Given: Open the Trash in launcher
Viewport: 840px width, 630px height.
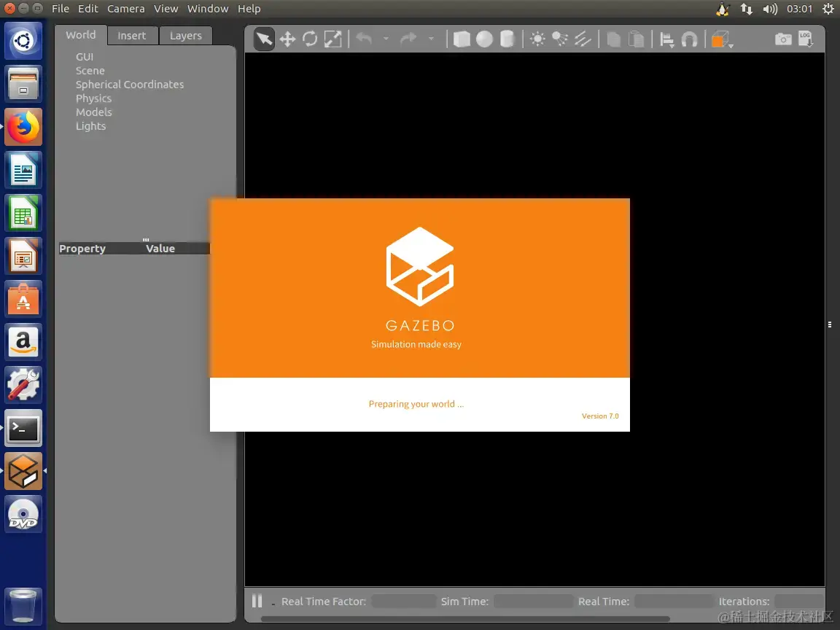Looking at the screenshot, I should (23, 606).
